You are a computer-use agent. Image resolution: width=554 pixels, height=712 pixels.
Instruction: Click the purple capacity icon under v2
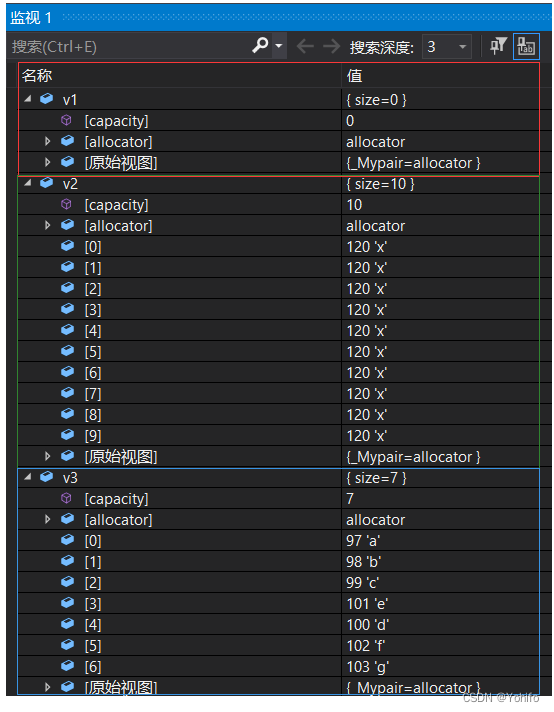(x=66, y=204)
